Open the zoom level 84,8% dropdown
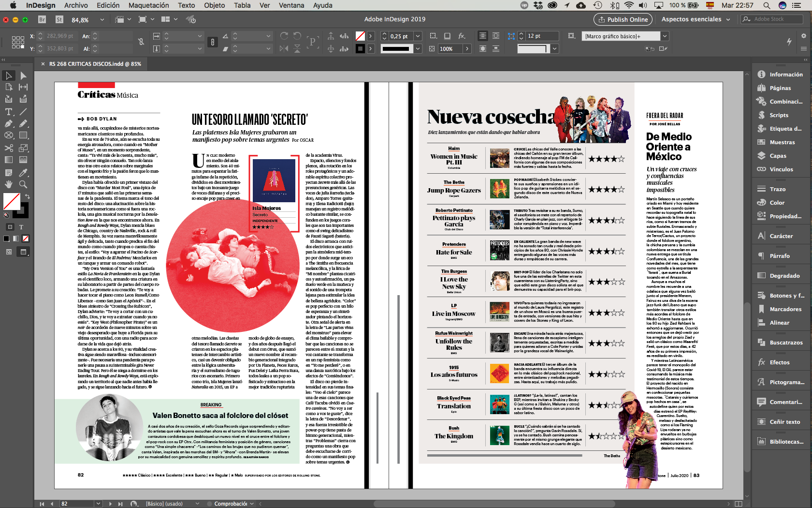The height and width of the screenshot is (508, 812). pyautogui.click(x=102, y=20)
